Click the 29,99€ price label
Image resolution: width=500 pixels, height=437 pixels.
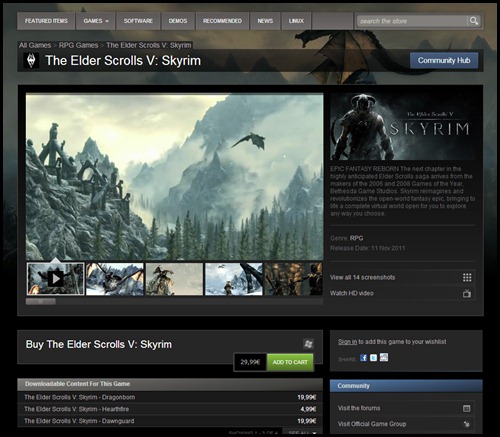pos(250,362)
